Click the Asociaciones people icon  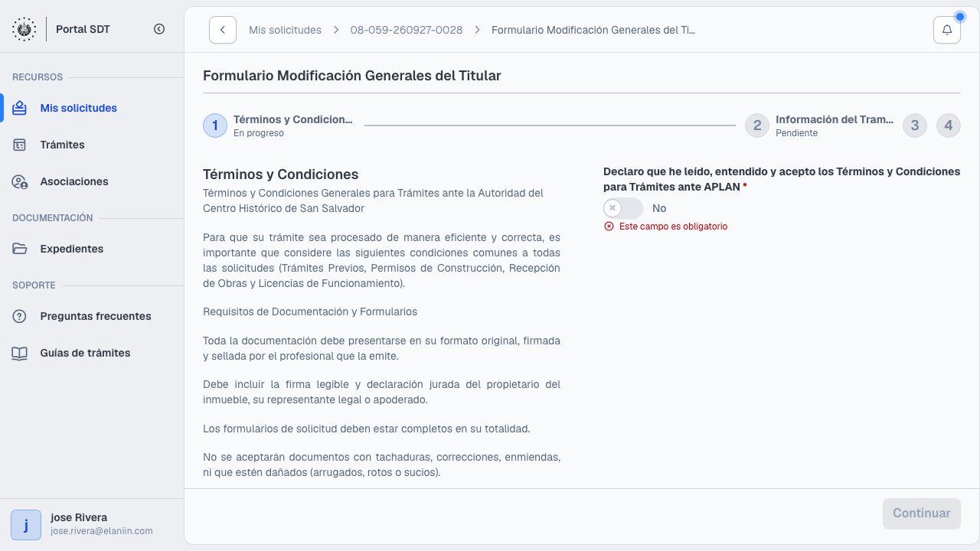(20, 181)
